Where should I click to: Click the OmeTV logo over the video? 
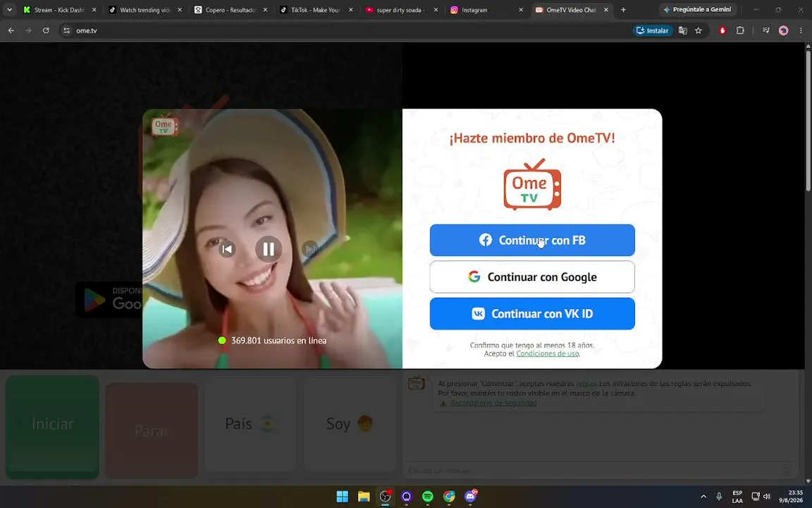[164, 125]
